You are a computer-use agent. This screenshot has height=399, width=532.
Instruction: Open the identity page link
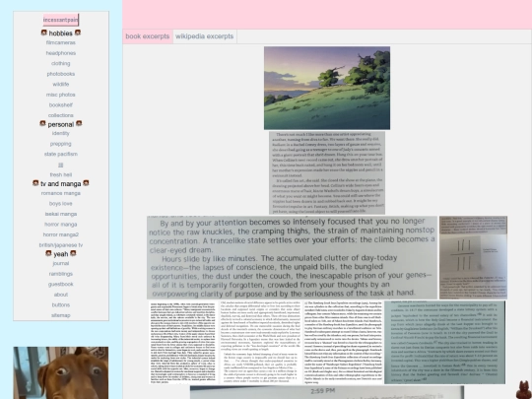(61, 133)
